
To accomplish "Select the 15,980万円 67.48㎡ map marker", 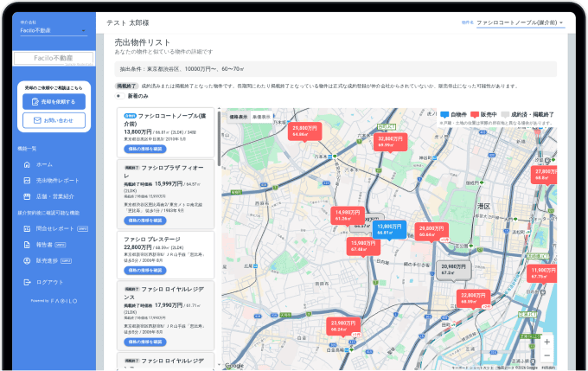I will 363,246.
